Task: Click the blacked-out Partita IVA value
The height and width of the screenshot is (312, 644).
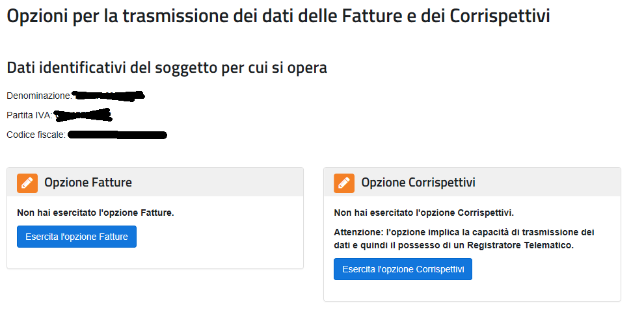Action: tap(83, 115)
